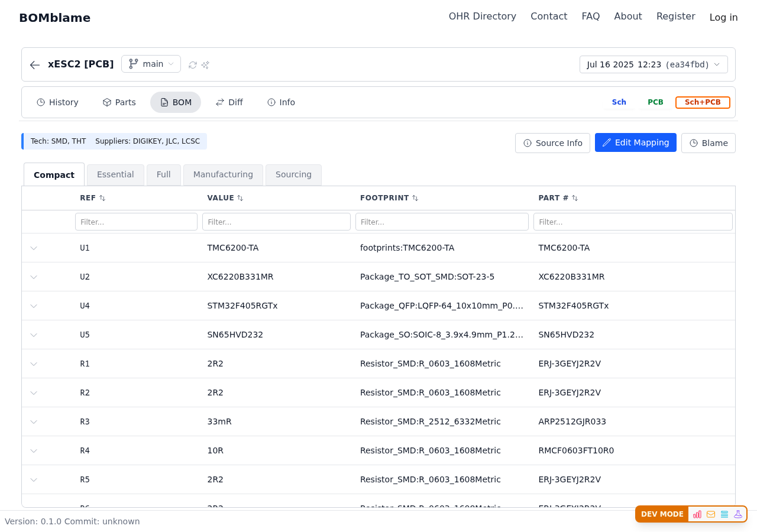The width and height of the screenshot is (757, 532).
Task: Open the Diff view tab
Action: coord(229,102)
